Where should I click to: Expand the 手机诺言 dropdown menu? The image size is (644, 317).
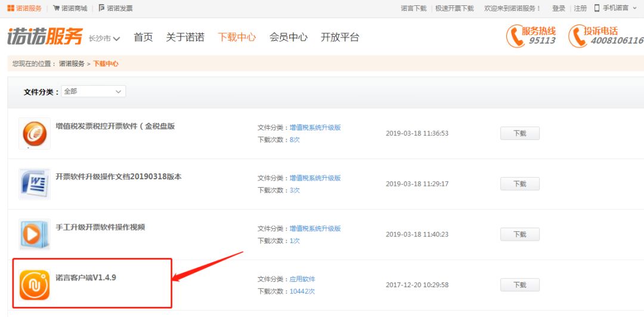point(615,8)
